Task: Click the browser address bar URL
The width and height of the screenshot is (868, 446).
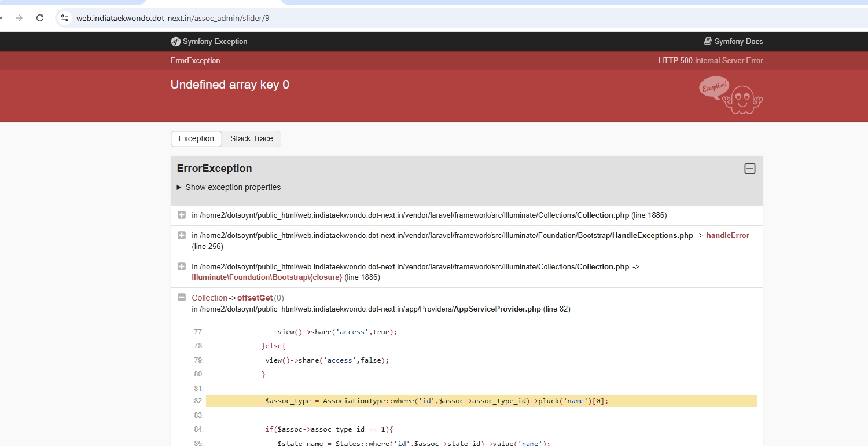Action: tap(172, 18)
